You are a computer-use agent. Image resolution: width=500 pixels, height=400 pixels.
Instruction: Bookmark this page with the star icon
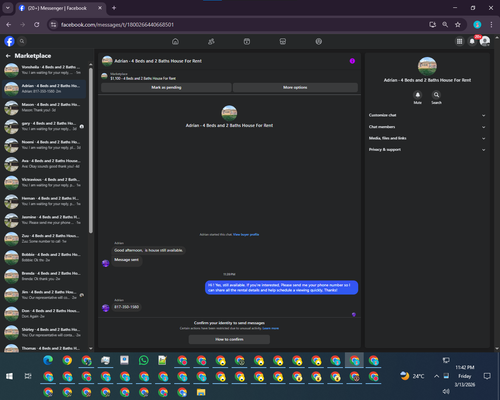point(458,25)
